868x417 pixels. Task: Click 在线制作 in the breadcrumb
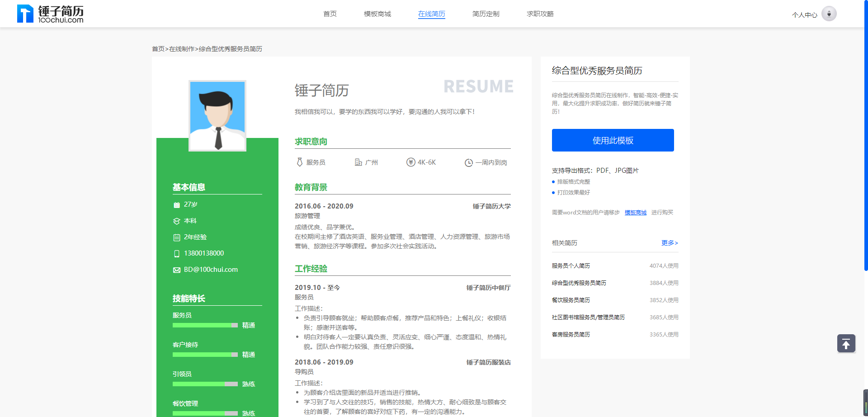coord(182,49)
